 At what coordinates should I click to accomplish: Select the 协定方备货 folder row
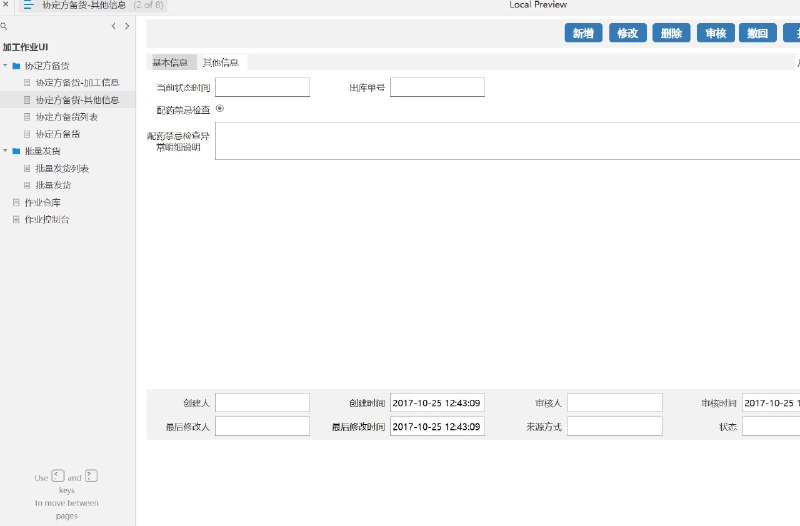point(68,66)
